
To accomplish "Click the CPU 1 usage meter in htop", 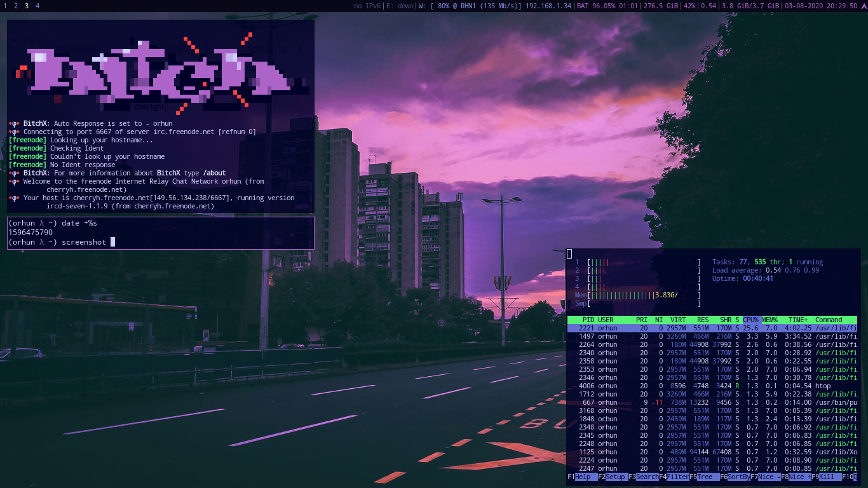I will pyautogui.click(x=638, y=262).
